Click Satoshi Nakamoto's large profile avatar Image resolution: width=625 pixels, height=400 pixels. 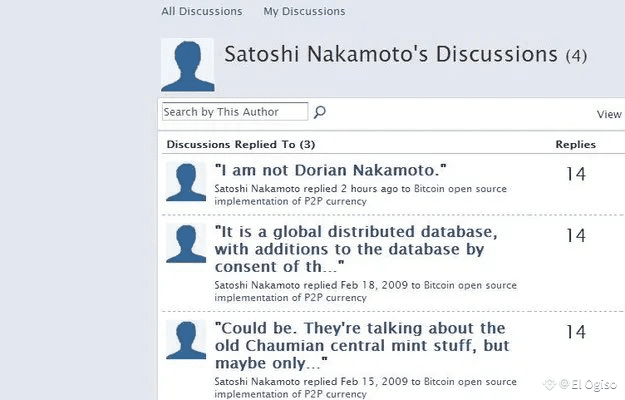187,64
